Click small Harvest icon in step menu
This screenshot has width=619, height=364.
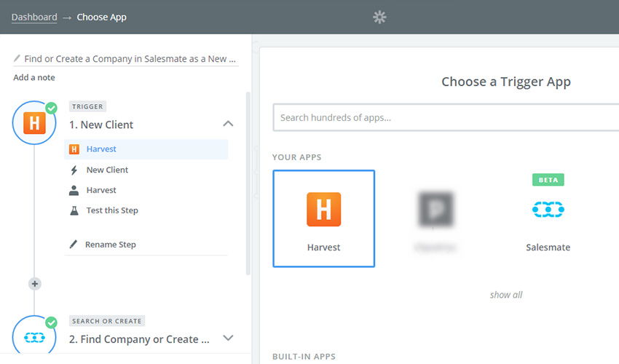tap(74, 149)
